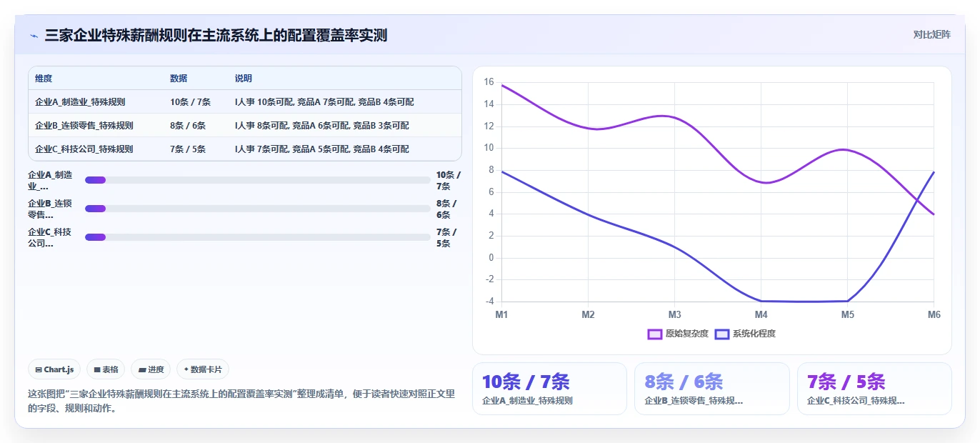Click the 数据卡片 tag chip

click(x=203, y=369)
